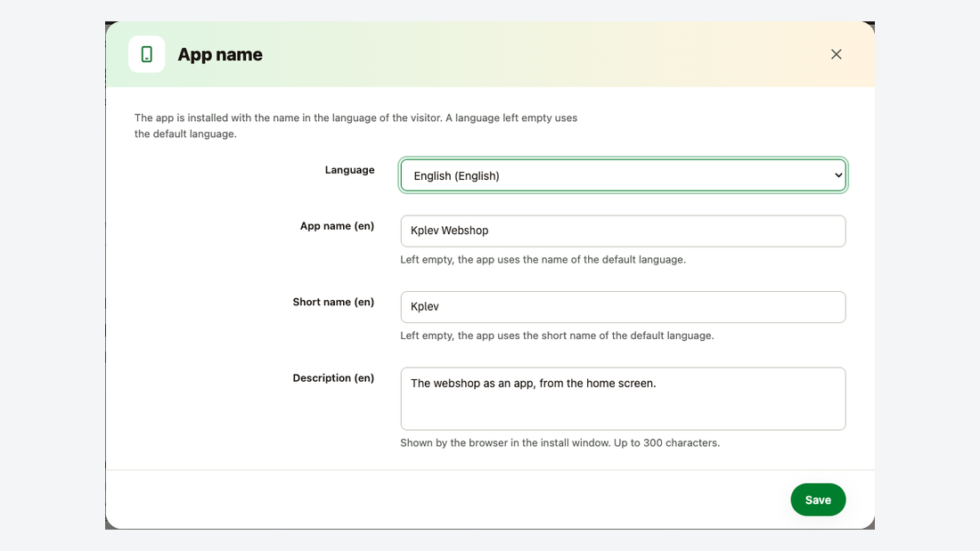Viewport: 980px width, 551px height.
Task: Click the hint about the default language name
Action: click(543, 259)
